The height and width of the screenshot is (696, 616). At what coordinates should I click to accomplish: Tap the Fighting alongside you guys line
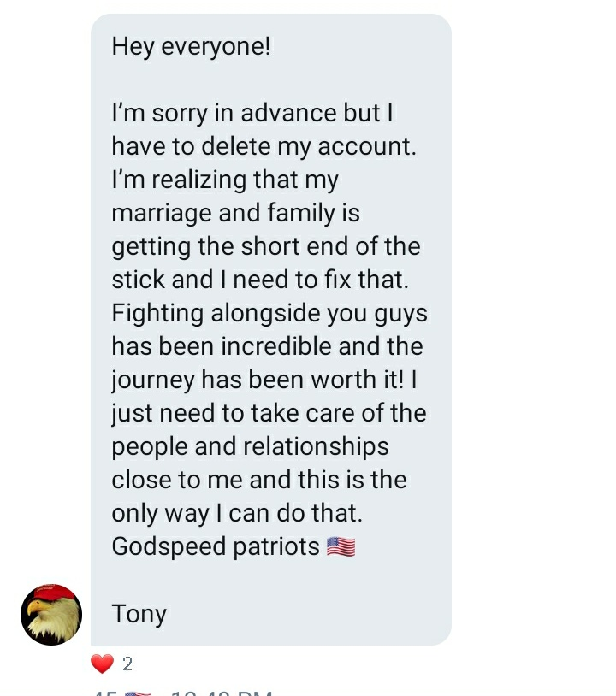click(269, 313)
